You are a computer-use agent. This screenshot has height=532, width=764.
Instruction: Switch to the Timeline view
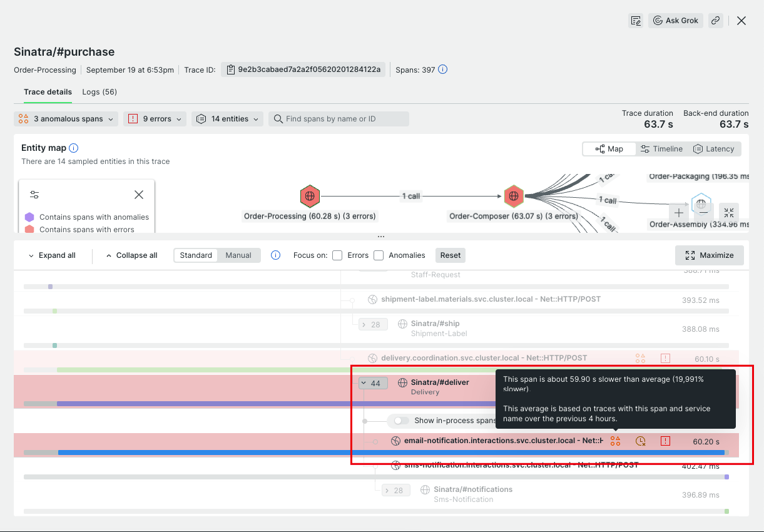click(661, 149)
